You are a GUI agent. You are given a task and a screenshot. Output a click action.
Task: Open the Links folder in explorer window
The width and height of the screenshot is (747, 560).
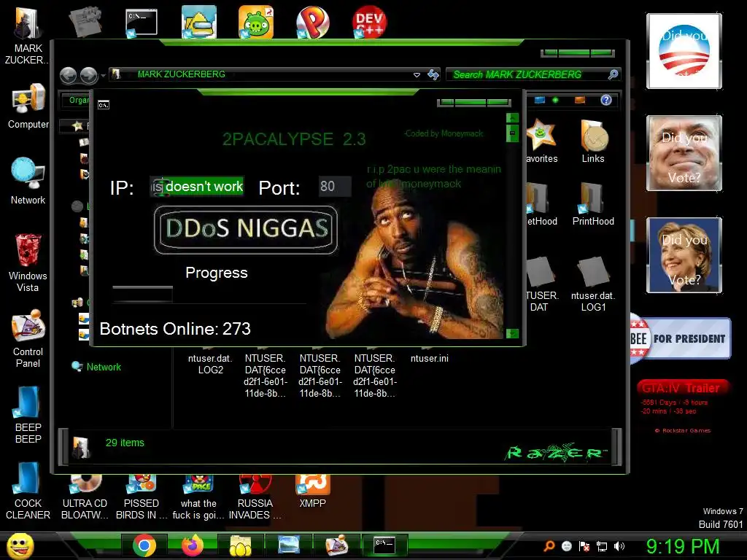(x=592, y=141)
